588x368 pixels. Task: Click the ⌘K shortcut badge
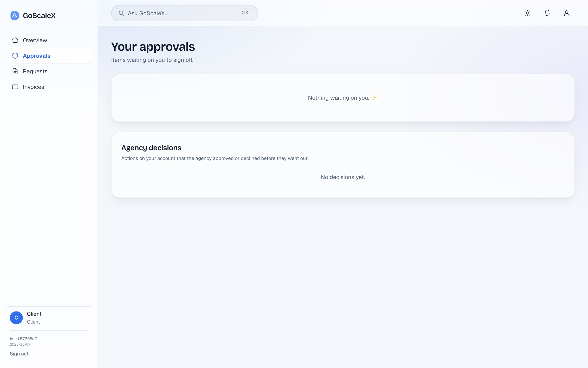245,13
